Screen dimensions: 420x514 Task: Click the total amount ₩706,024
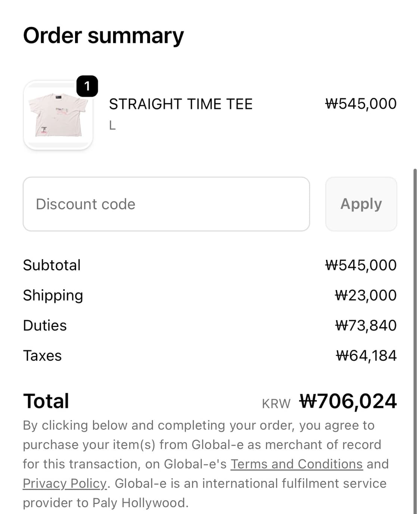click(x=348, y=401)
